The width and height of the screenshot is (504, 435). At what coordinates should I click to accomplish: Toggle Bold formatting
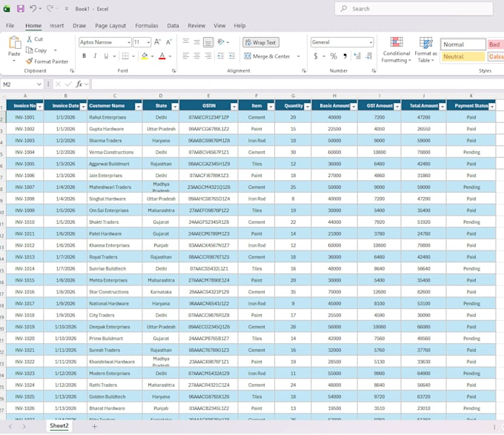[84, 56]
